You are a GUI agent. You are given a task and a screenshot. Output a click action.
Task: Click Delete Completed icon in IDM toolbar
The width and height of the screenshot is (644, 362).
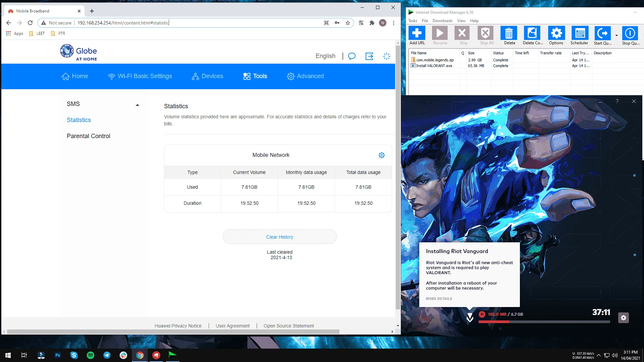tap(532, 35)
